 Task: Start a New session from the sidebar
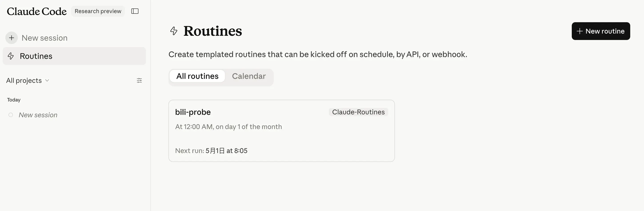44,38
